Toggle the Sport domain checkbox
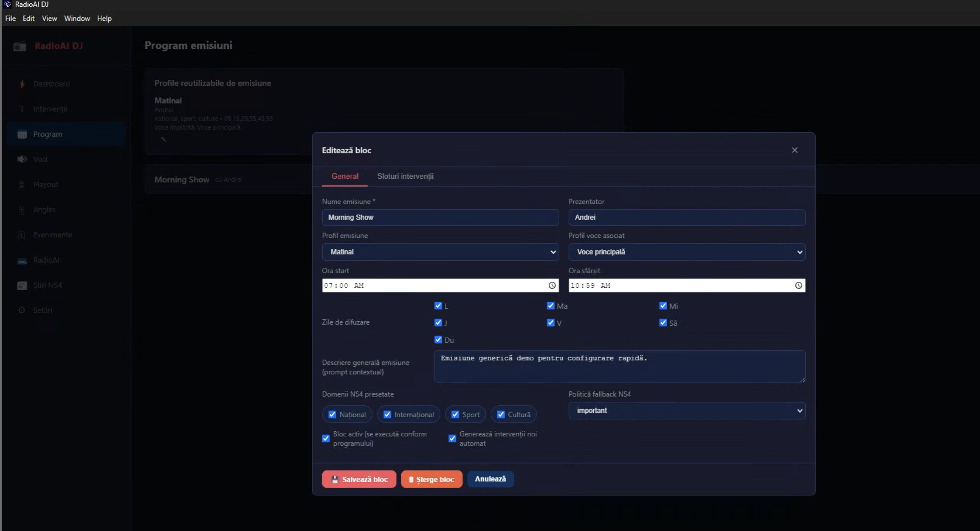 pyautogui.click(x=455, y=414)
